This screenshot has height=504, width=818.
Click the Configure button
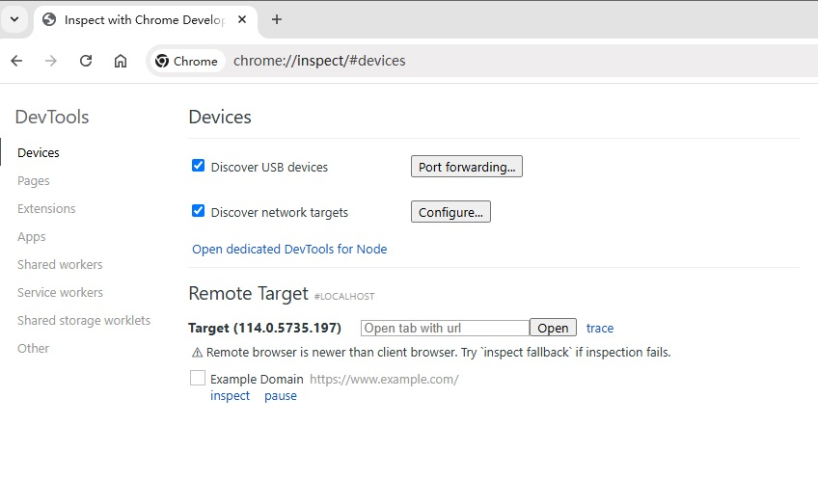450,212
